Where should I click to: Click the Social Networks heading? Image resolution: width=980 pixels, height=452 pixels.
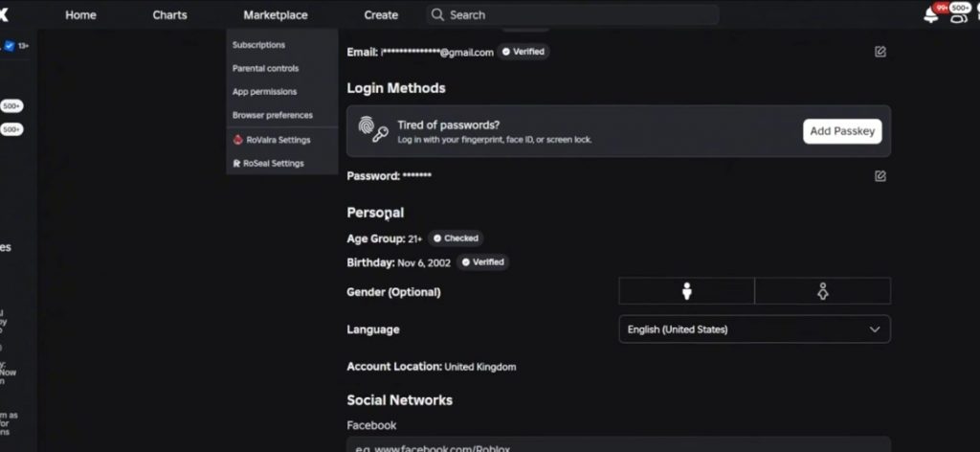399,400
